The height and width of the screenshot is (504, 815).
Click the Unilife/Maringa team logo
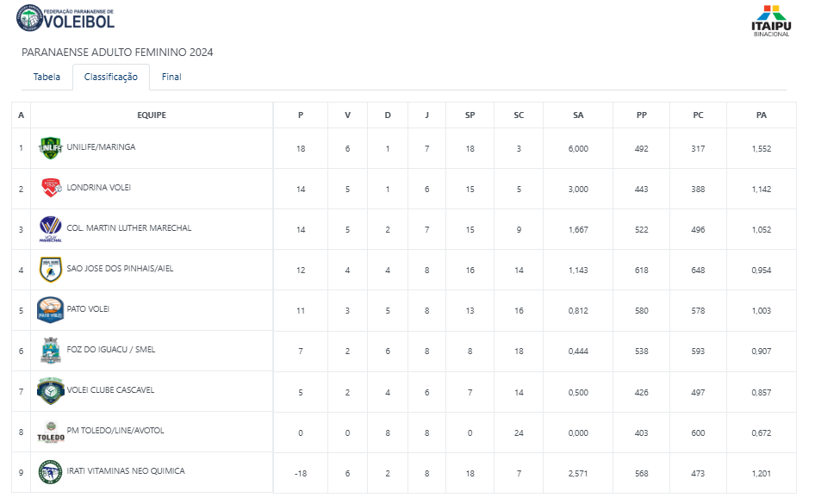tap(50, 148)
